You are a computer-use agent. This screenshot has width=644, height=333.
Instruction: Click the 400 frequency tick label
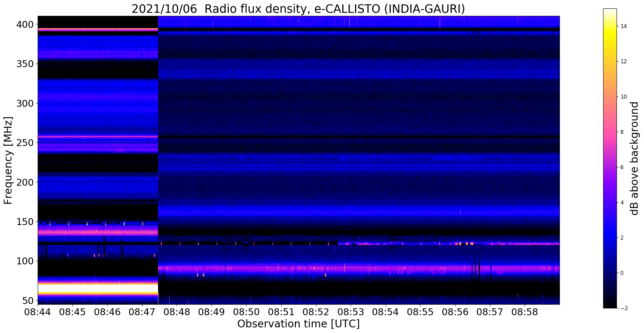pyautogui.click(x=25, y=24)
